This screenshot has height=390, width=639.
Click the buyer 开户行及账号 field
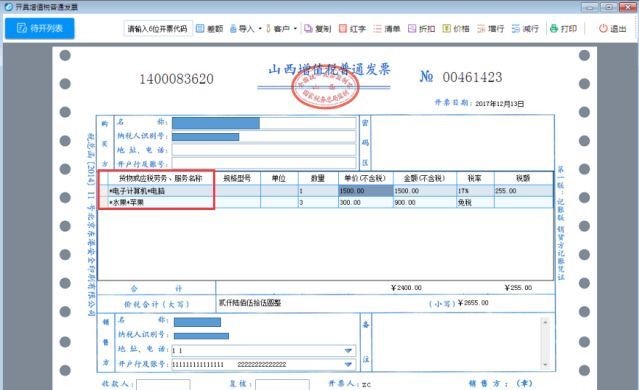coord(264,163)
